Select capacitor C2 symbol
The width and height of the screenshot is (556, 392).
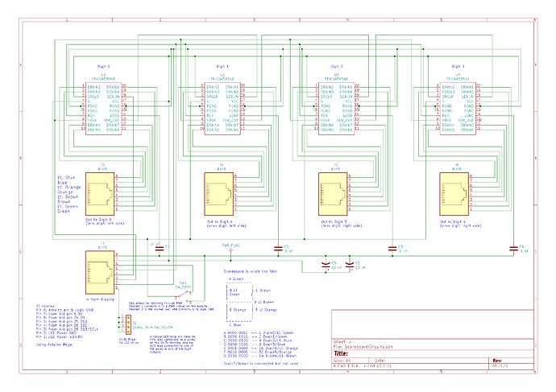tap(278, 249)
